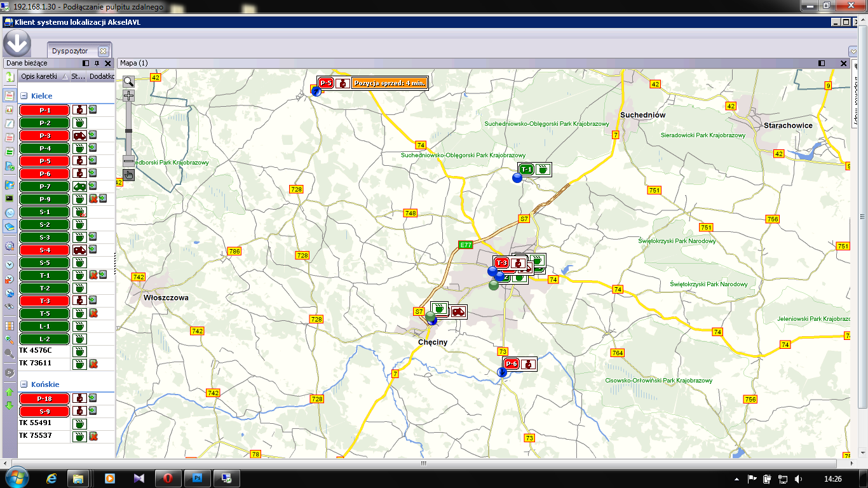Select ambulance P-1 in the list
Image resolution: width=868 pixels, height=488 pixels.
(44, 110)
